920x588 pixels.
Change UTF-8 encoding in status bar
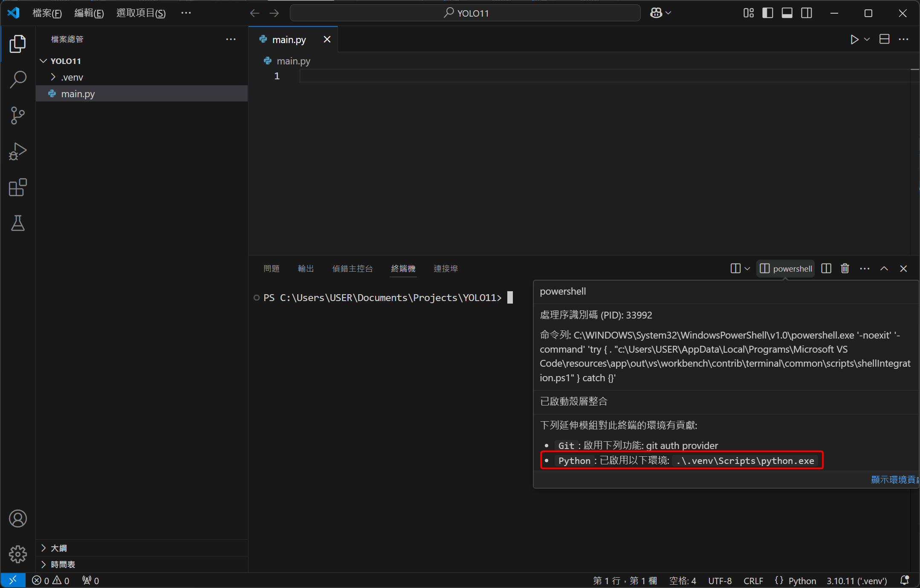tap(720, 580)
